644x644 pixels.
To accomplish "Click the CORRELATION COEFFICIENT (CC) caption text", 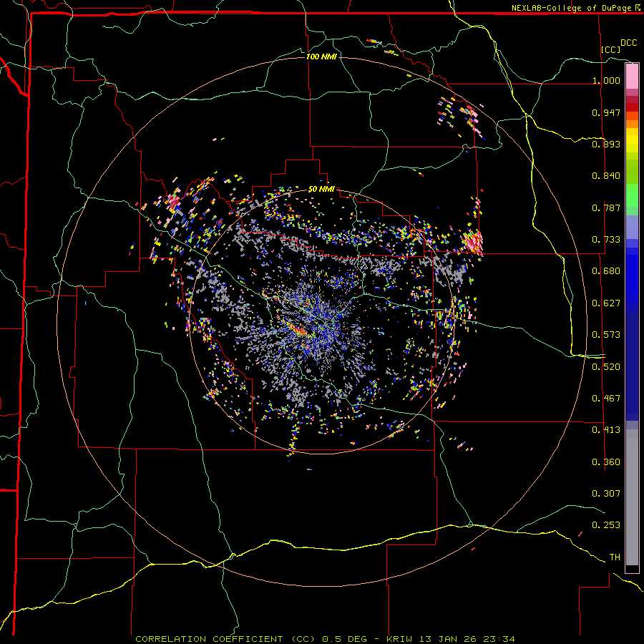I will coord(225,639).
